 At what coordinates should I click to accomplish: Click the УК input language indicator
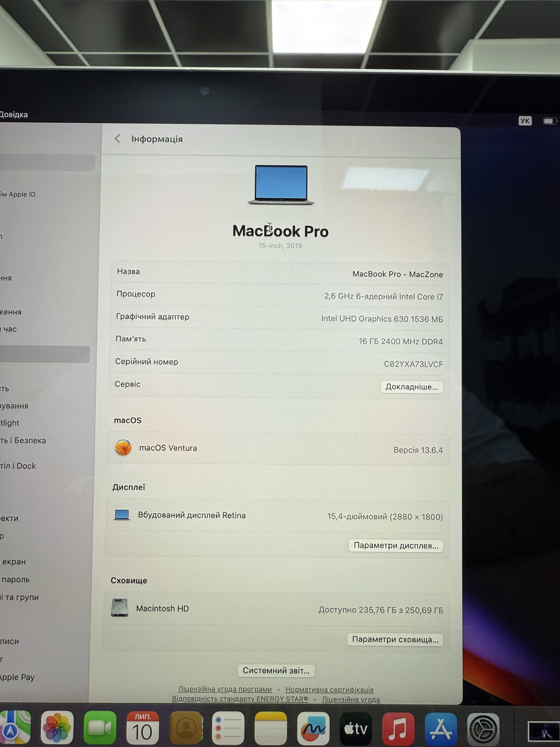tap(525, 121)
